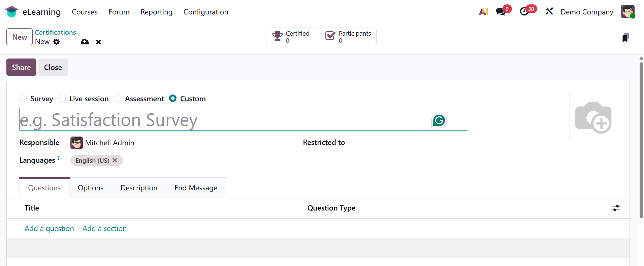The image size is (644, 266).
Task: Switch to the Options tab
Action: [x=91, y=188]
